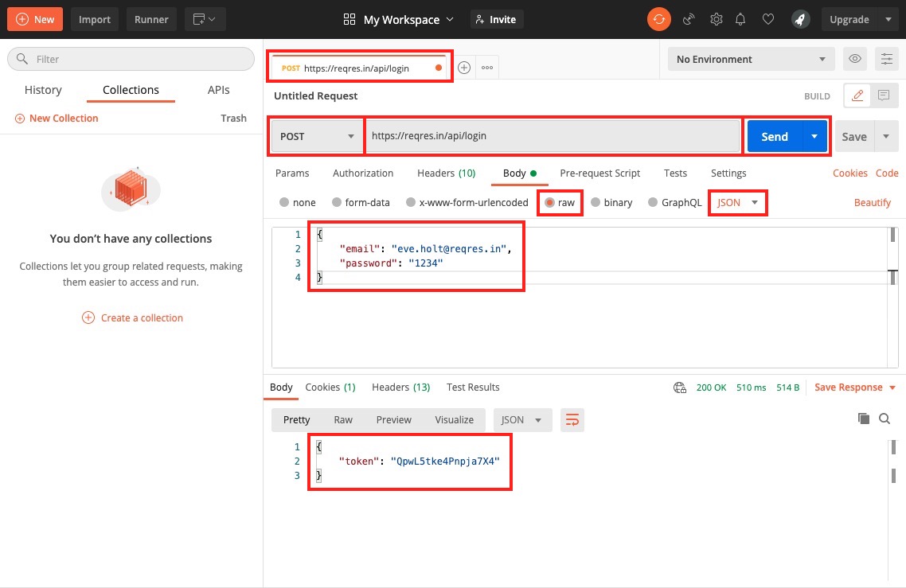
Task: Open the notifications bell
Action: (x=740, y=18)
